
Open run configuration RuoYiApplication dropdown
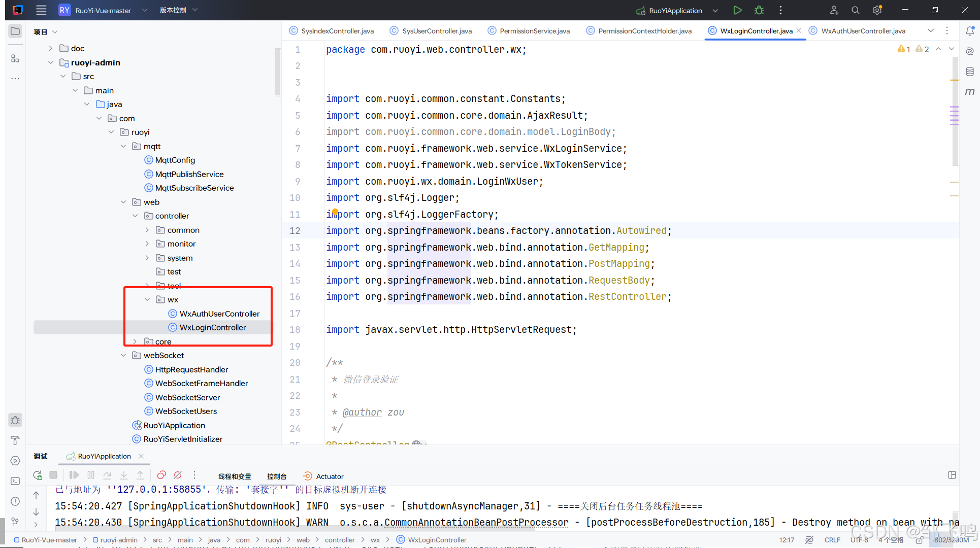[x=676, y=10]
